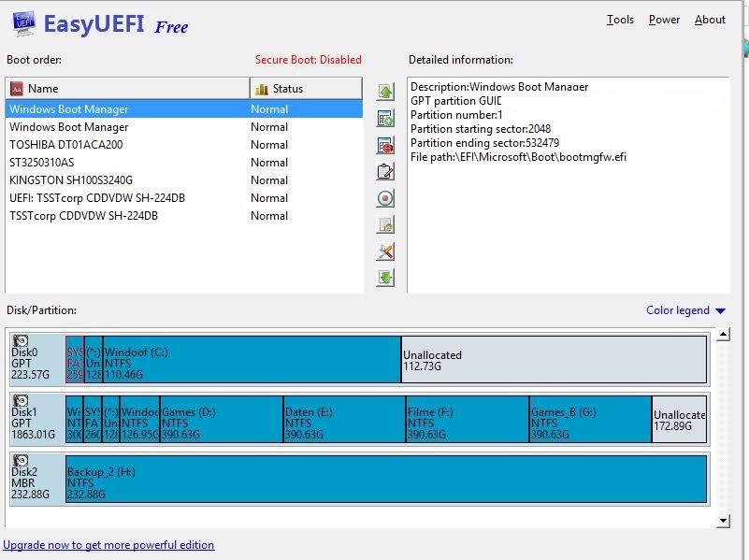Click the Secure Boot: Disabled text
Image resolution: width=749 pixels, height=560 pixels.
(308, 60)
